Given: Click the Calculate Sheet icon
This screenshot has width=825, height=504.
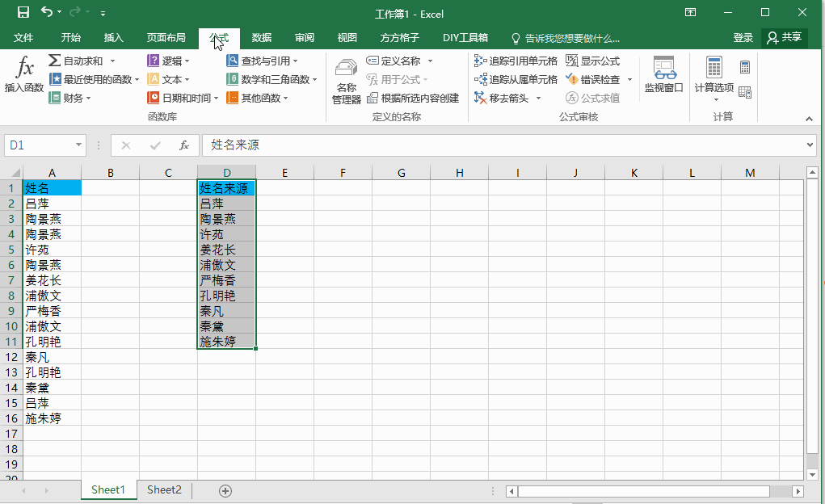Looking at the screenshot, I should click(745, 93).
